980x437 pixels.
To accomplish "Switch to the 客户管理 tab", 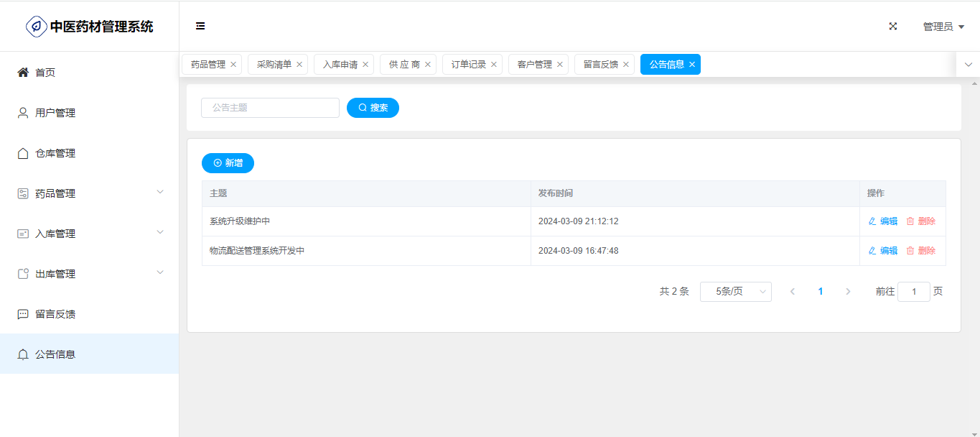I will click(x=534, y=65).
